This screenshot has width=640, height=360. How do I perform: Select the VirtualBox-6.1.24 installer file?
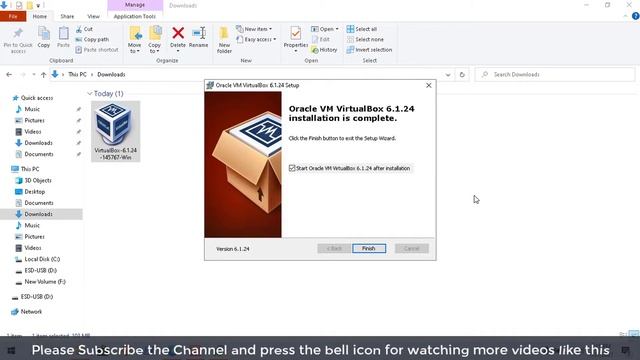tap(116, 131)
